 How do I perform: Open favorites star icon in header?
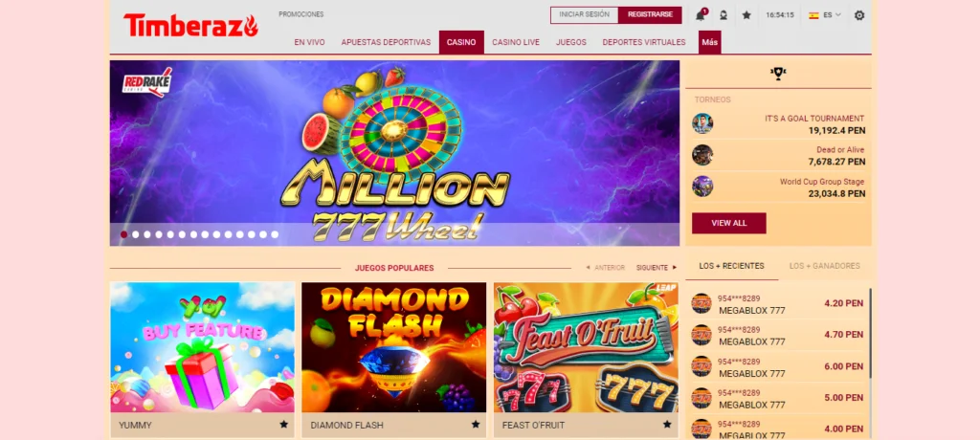coord(746,15)
